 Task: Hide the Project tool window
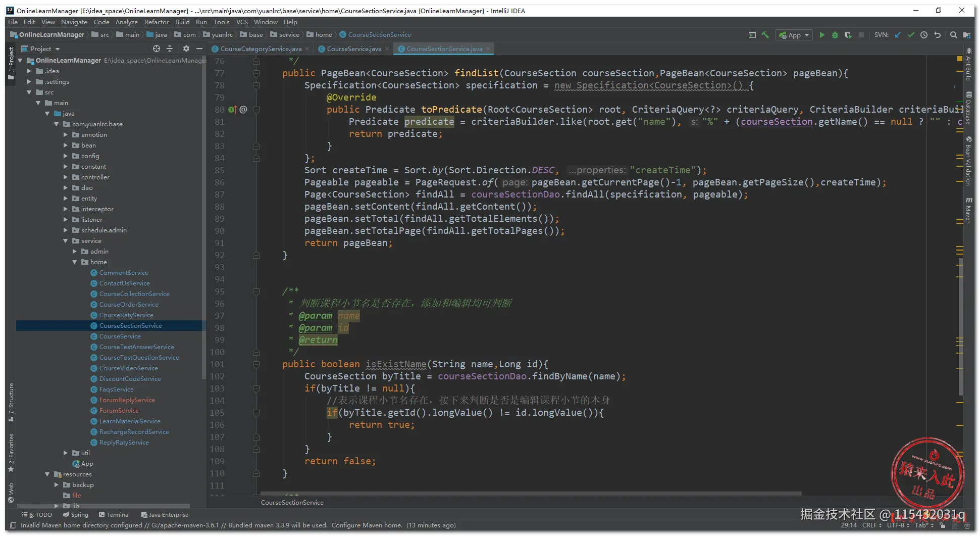pyautogui.click(x=199, y=48)
